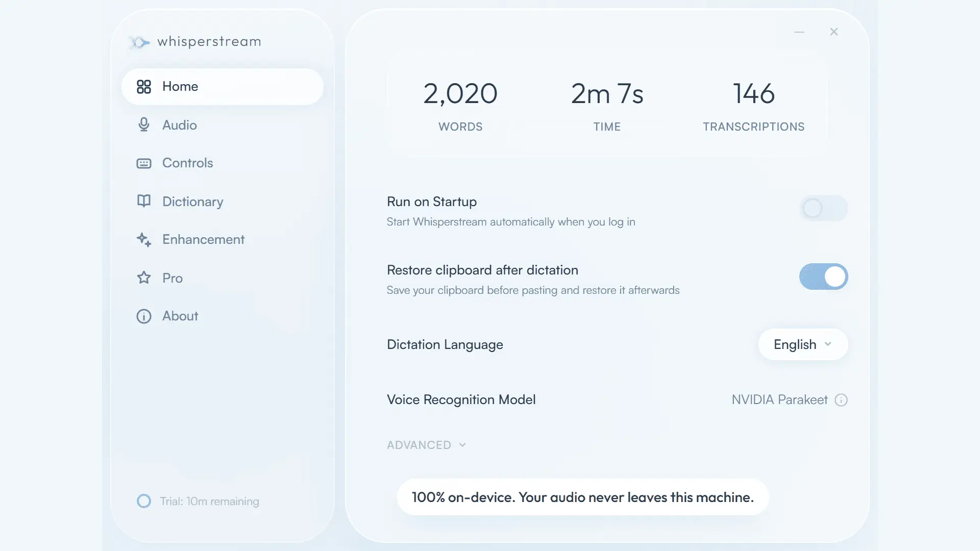Open the Pro page

tap(223, 278)
